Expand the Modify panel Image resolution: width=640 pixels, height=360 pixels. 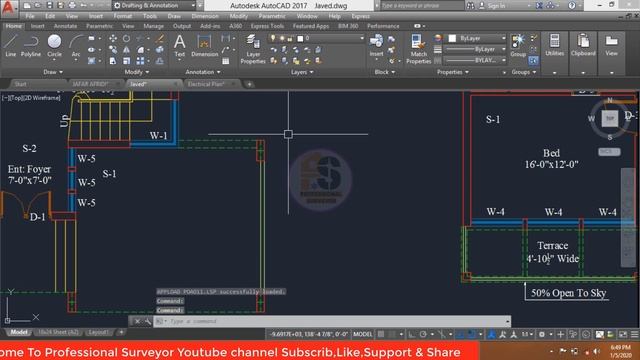click(137, 72)
